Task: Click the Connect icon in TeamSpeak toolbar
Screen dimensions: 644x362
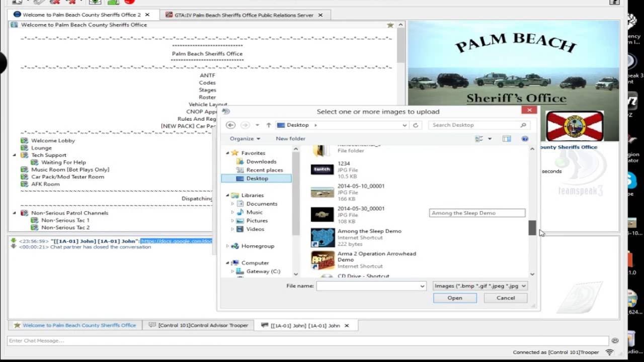Action: (x=18, y=3)
